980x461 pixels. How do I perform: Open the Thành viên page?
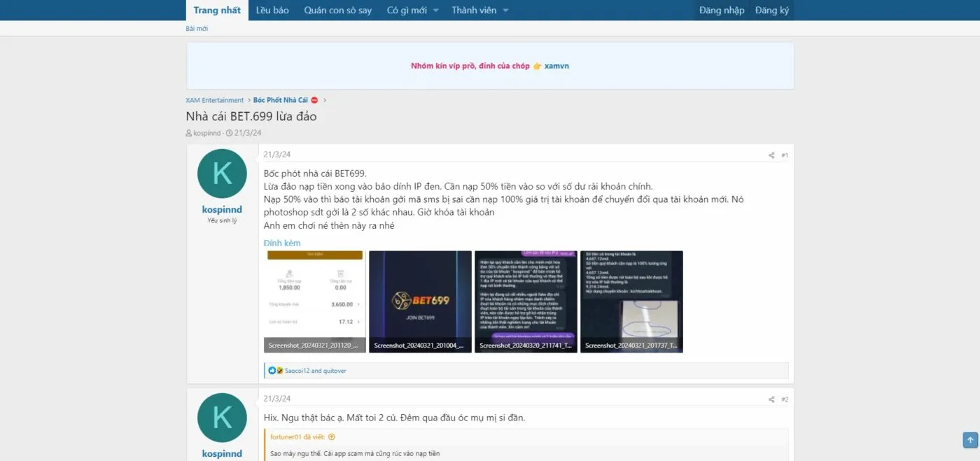tap(474, 10)
